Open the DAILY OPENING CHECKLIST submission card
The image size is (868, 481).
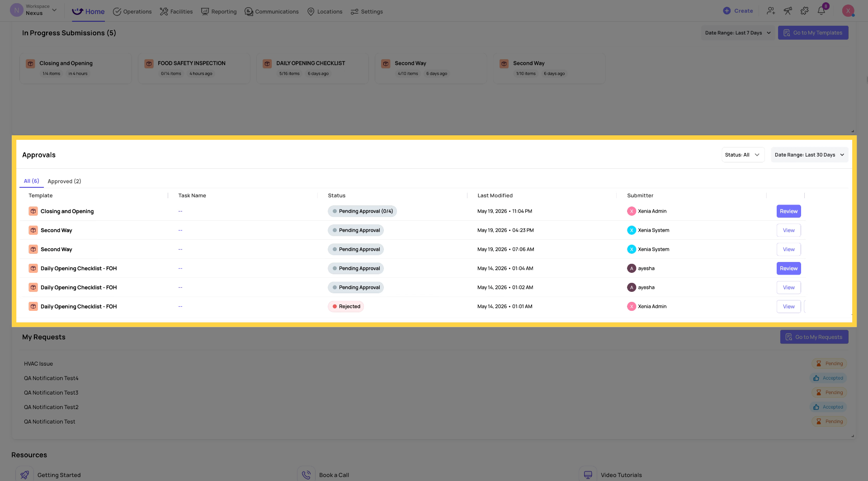click(312, 68)
